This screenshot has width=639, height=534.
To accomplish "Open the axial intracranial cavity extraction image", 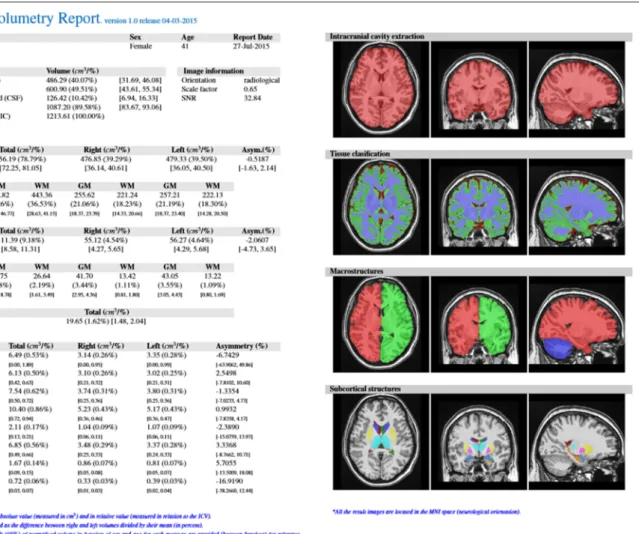I will pos(381,89).
